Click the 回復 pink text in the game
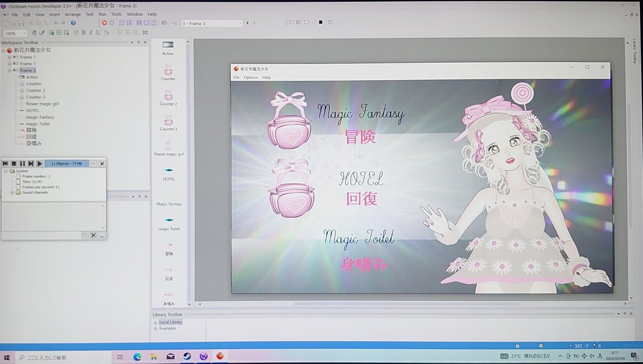This screenshot has width=643, height=364. tap(362, 199)
